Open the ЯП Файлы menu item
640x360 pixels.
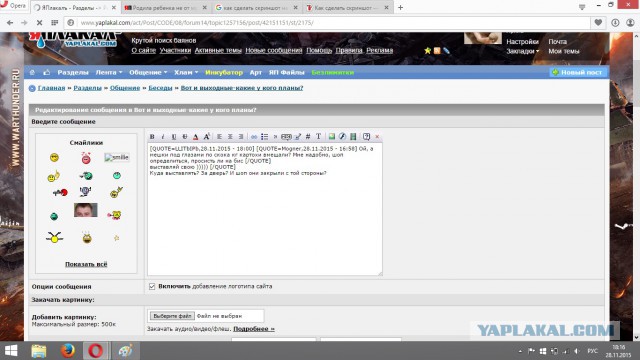tap(287, 72)
